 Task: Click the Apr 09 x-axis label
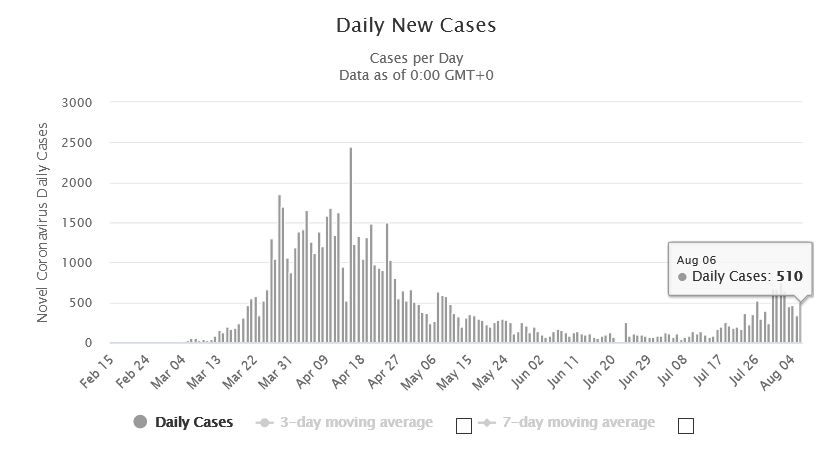(312, 372)
